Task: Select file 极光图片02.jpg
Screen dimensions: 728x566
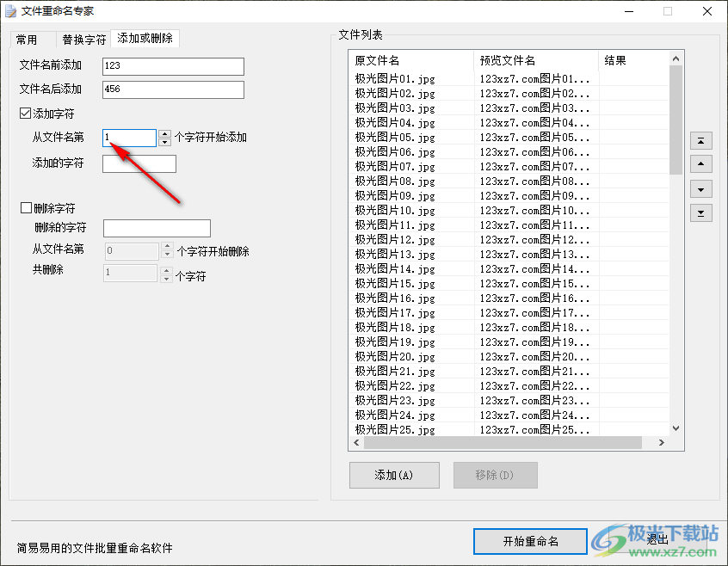Action: tap(395, 94)
